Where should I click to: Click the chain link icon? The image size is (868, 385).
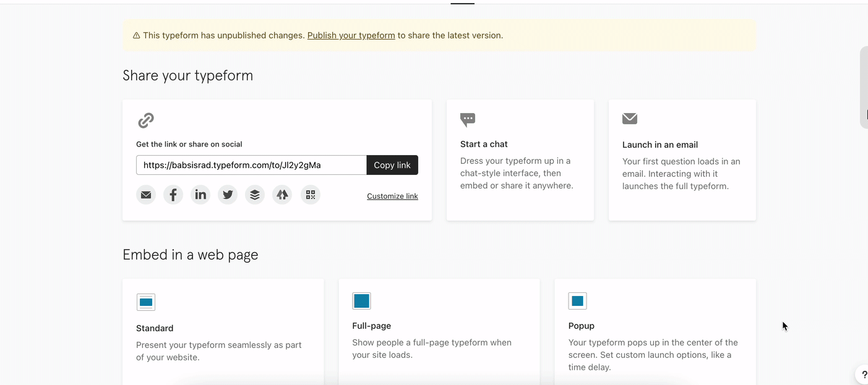pyautogui.click(x=146, y=120)
